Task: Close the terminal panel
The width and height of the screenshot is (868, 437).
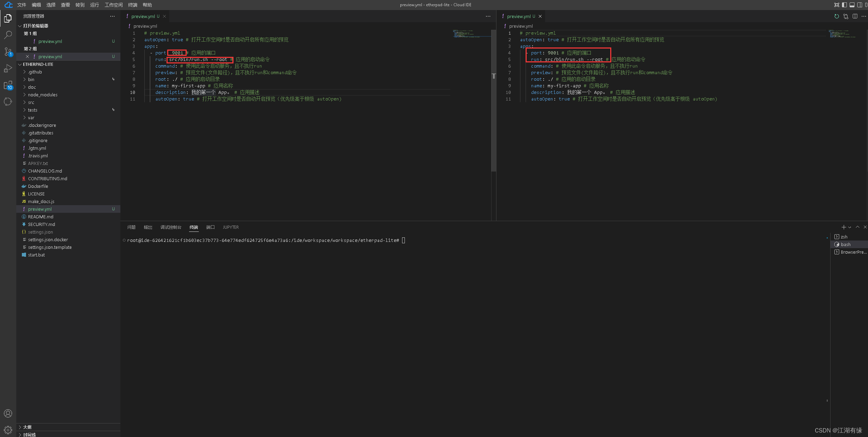Action: [x=865, y=227]
